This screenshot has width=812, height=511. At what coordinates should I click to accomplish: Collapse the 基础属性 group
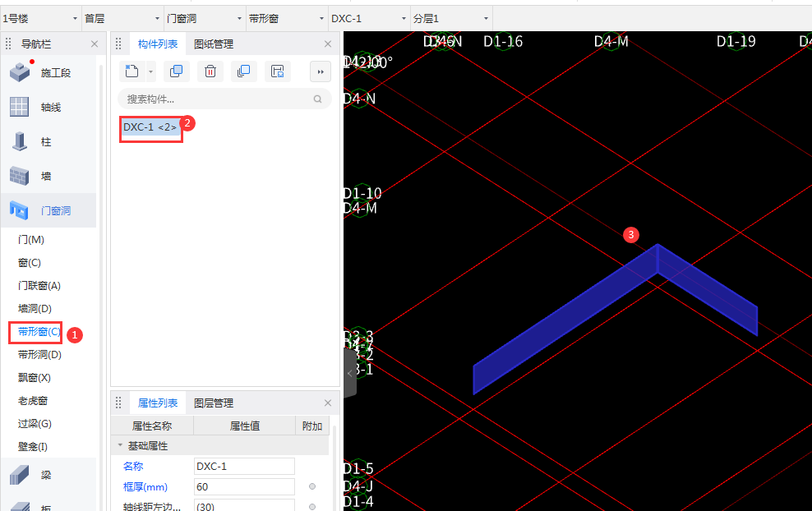[x=120, y=445]
